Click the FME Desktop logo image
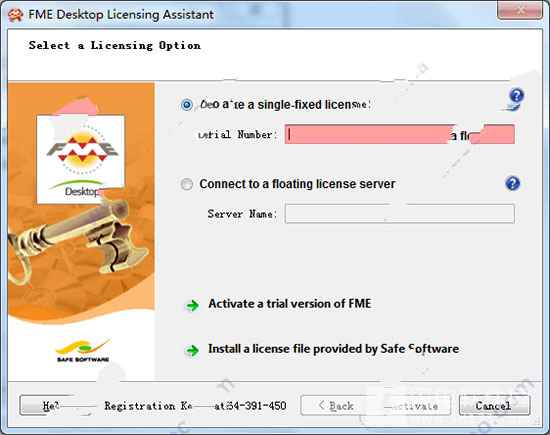This screenshot has width=550, height=435. tap(81, 159)
